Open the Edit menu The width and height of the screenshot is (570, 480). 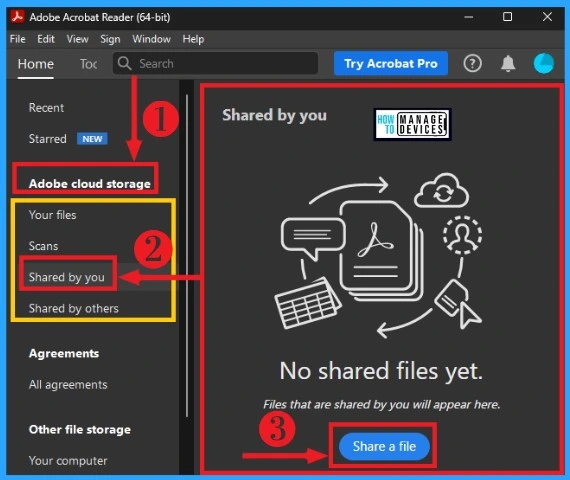click(x=46, y=39)
